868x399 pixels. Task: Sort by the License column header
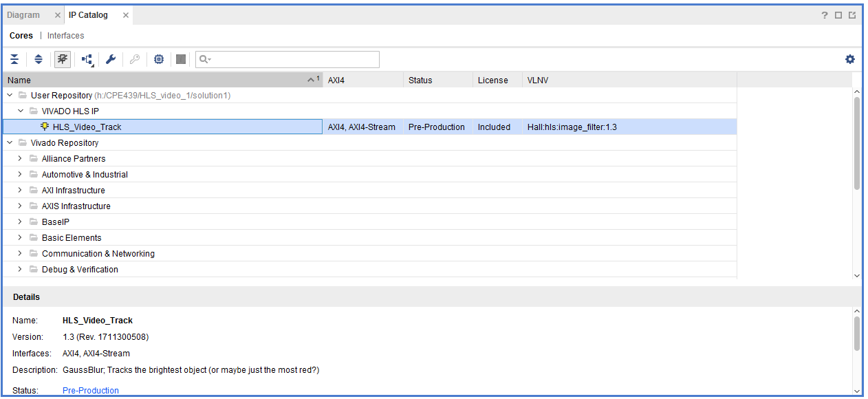(497, 80)
